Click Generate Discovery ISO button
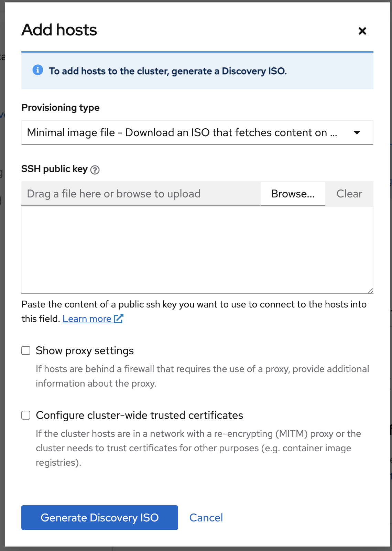 tap(100, 518)
